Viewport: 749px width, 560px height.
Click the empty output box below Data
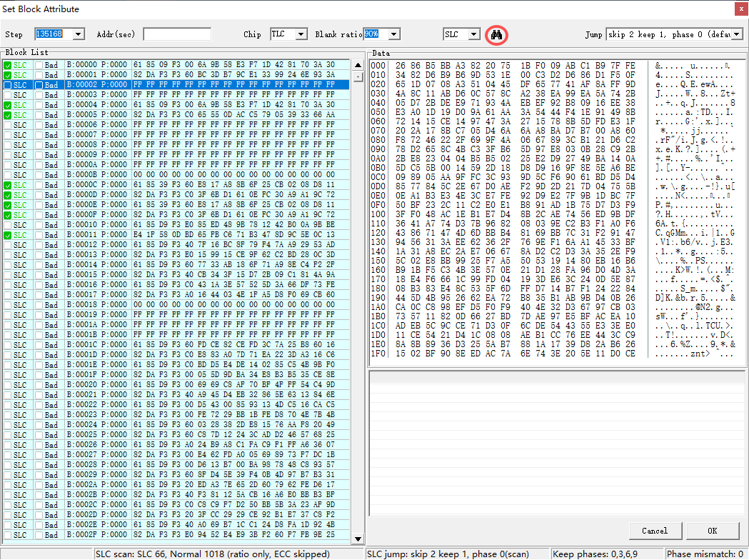(x=557, y=444)
